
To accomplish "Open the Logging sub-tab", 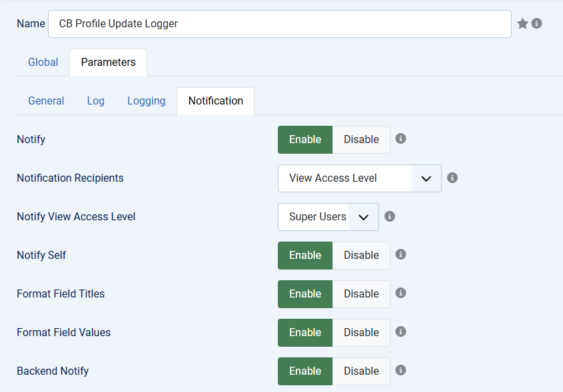I will [x=147, y=101].
